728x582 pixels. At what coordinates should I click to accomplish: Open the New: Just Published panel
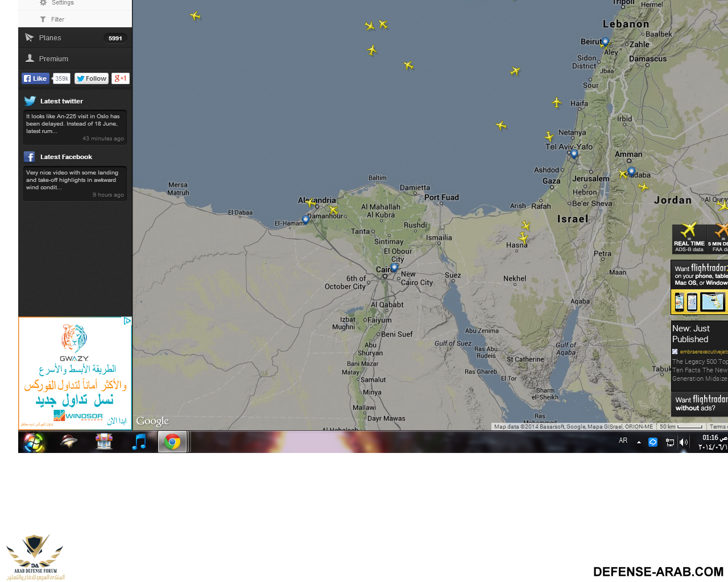[x=700, y=356]
